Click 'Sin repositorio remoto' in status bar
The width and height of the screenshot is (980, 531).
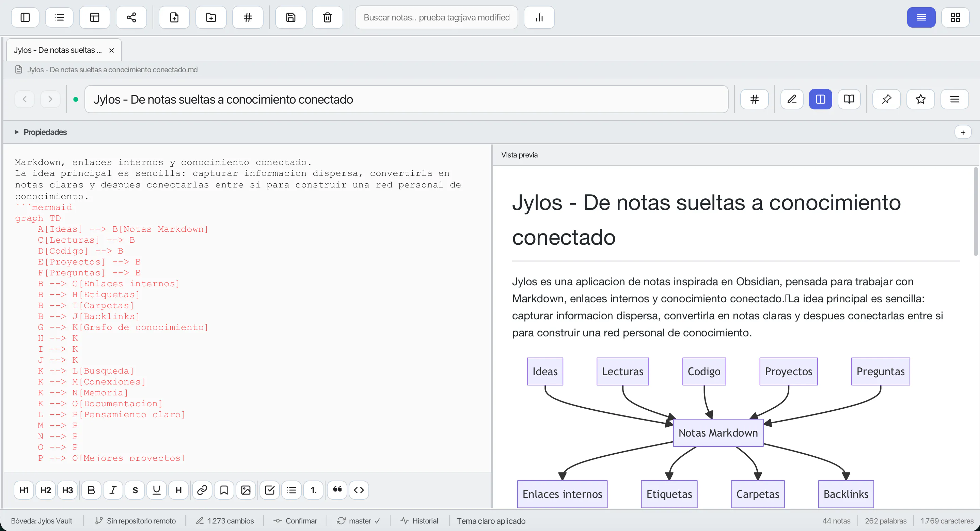[136, 521]
